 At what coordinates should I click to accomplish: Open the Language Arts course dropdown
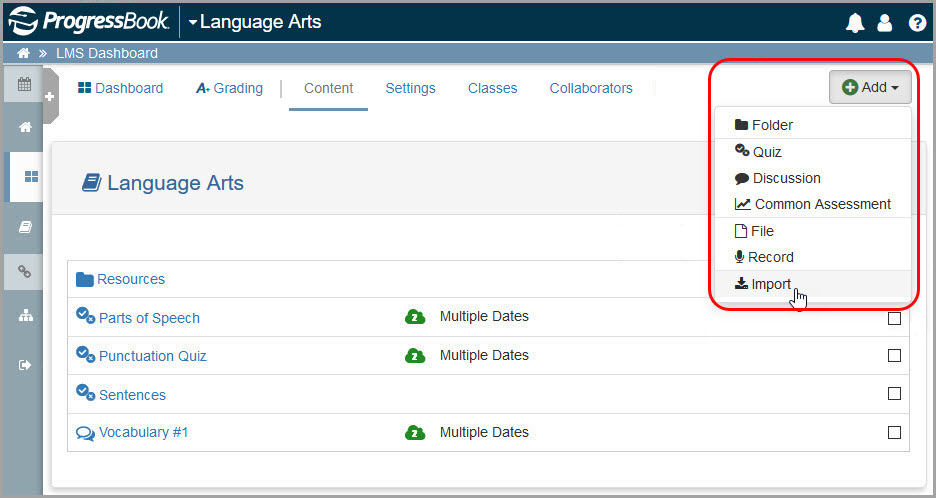pyautogui.click(x=255, y=22)
